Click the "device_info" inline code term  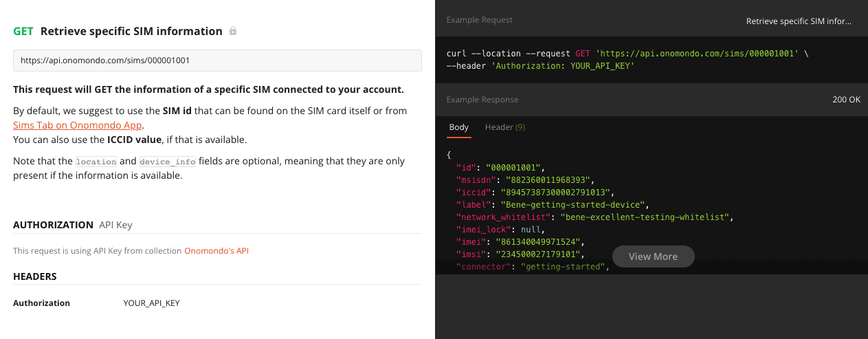(168, 162)
